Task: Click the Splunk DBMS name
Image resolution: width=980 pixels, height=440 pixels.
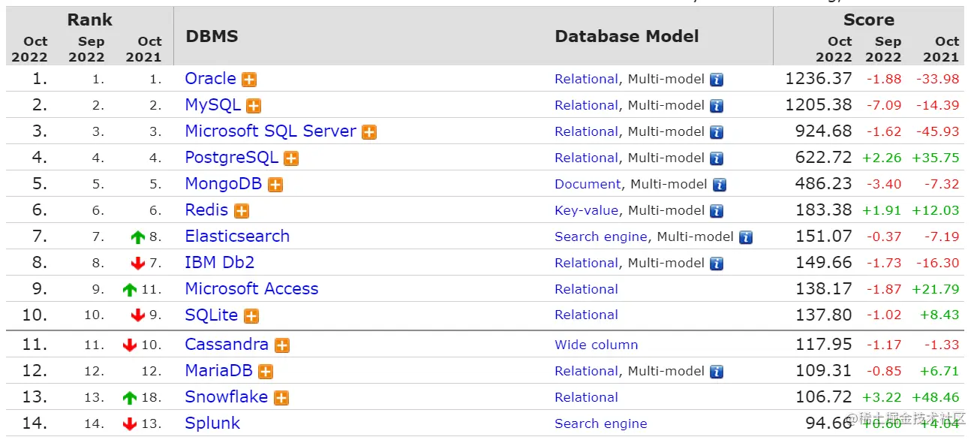Action: (x=212, y=423)
